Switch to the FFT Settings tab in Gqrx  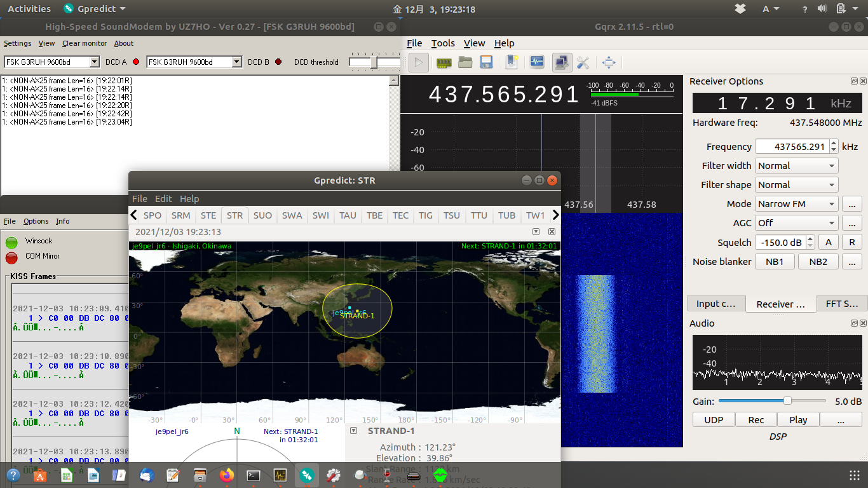(842, 304)
